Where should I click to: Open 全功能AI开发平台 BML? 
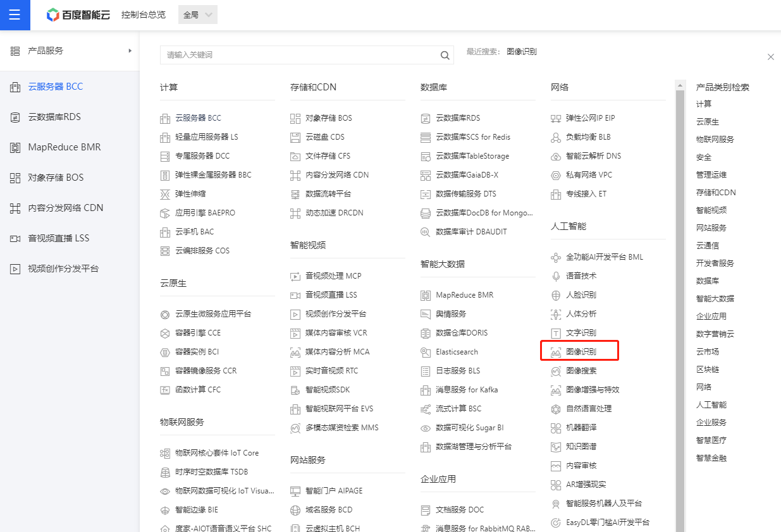[605, 257]
